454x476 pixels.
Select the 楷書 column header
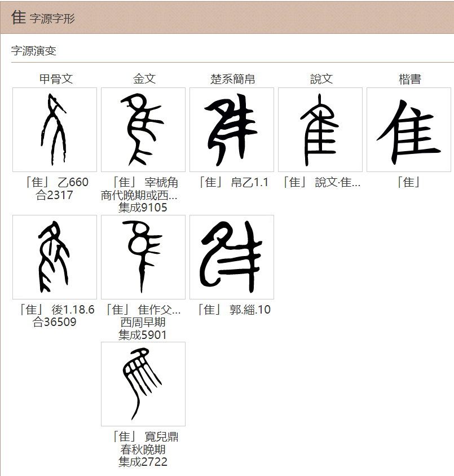pyautogui.click(x=408, y=80)
